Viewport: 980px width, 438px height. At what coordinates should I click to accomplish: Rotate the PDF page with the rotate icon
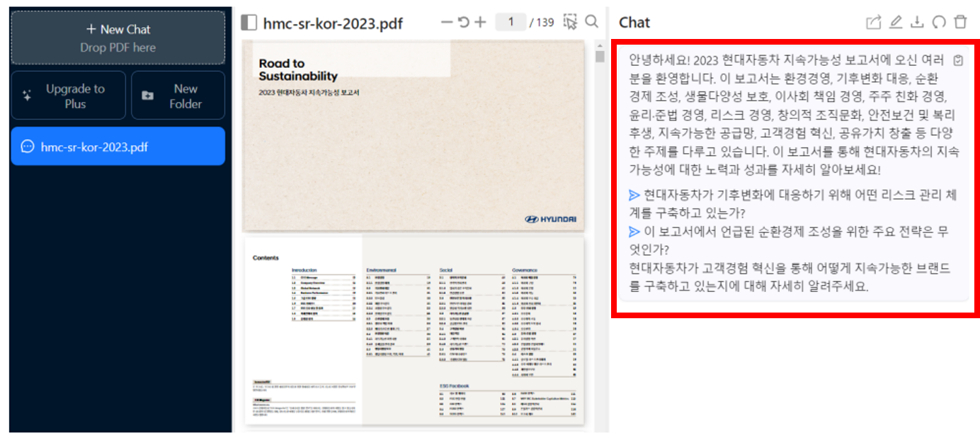click(x=463, y=22)
